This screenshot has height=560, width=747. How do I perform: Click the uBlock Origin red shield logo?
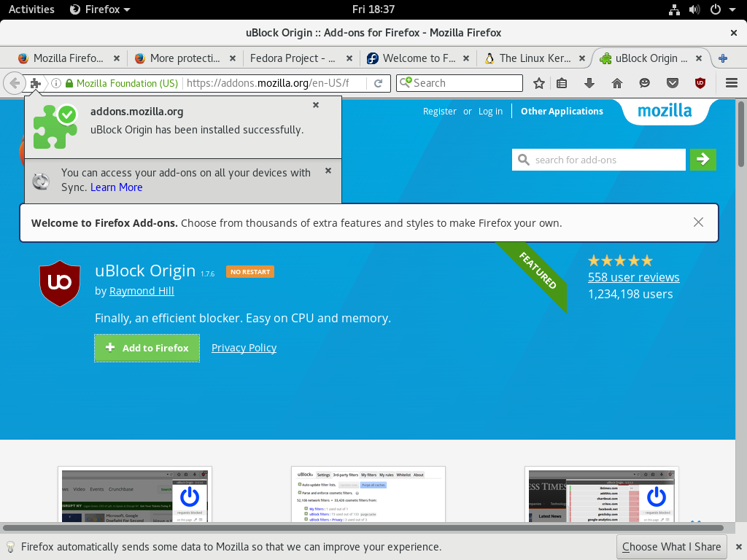pyautogui.click(x=60, y=284)
